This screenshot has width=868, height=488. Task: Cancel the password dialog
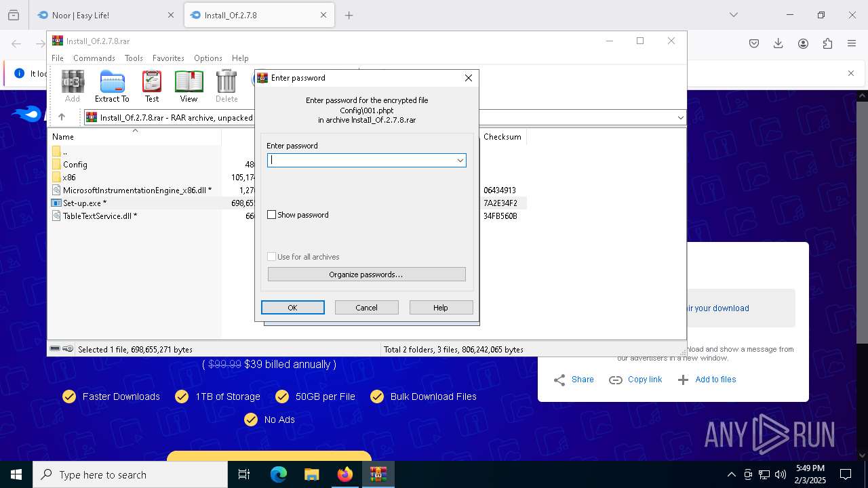pyautogui.click(x=367, y=308)
